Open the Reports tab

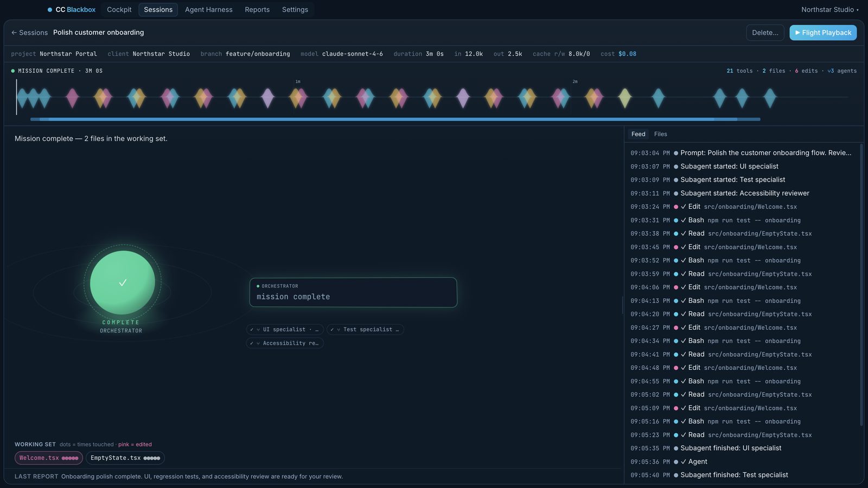point(257,10)
